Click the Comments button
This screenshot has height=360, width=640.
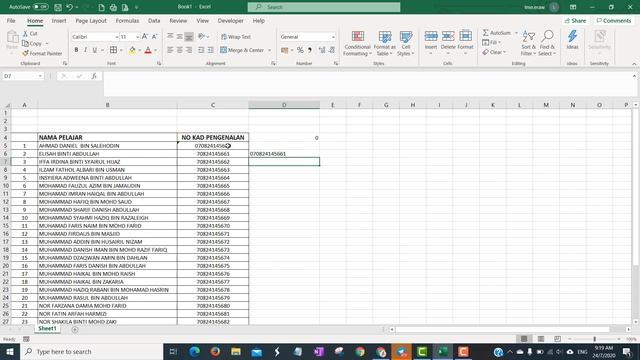tap(613, 20)
